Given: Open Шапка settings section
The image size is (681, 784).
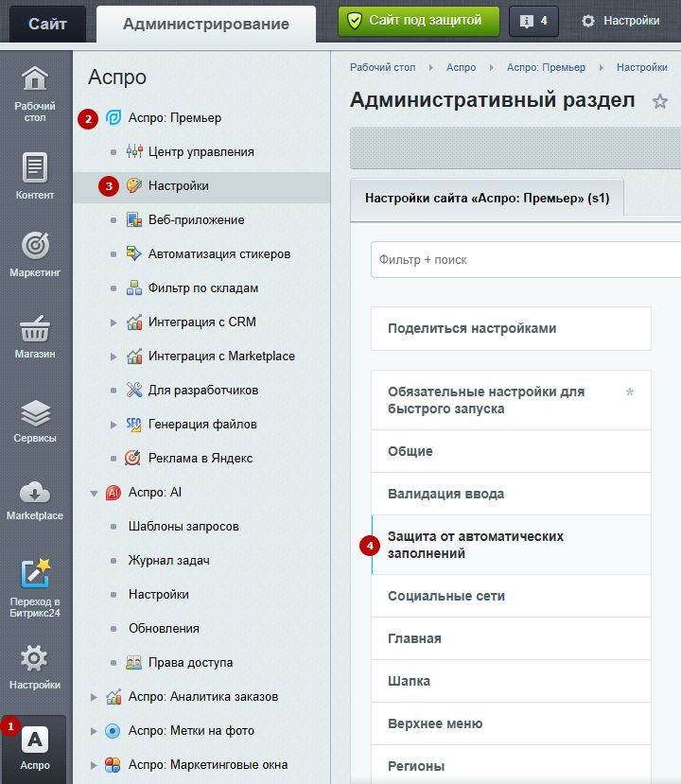Looking at the screenshot, I should [511, 681].
